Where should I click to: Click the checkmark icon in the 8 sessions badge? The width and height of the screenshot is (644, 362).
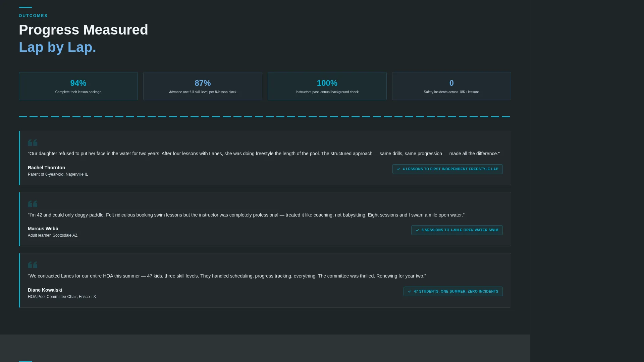(x=417, y=230)
